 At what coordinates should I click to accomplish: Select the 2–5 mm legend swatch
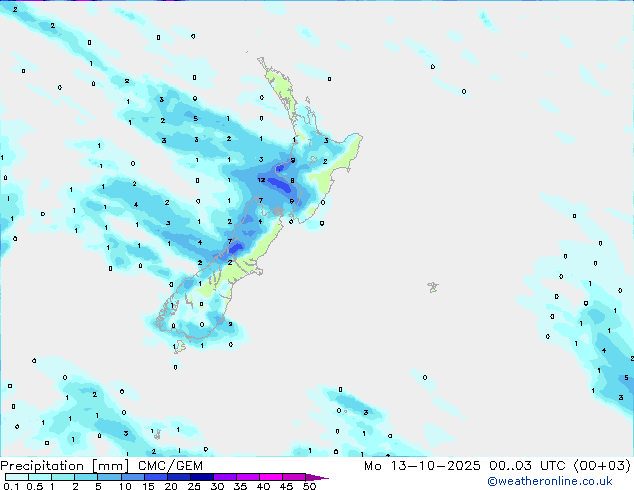86,477
